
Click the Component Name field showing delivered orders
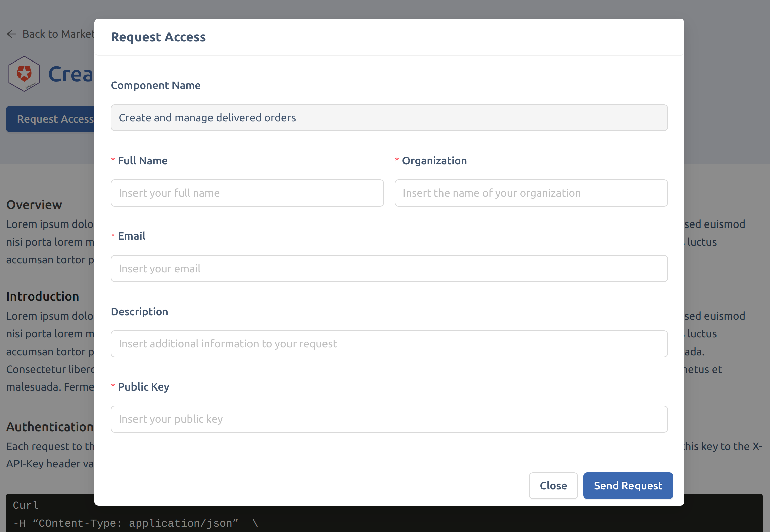[x=389, y=118]
